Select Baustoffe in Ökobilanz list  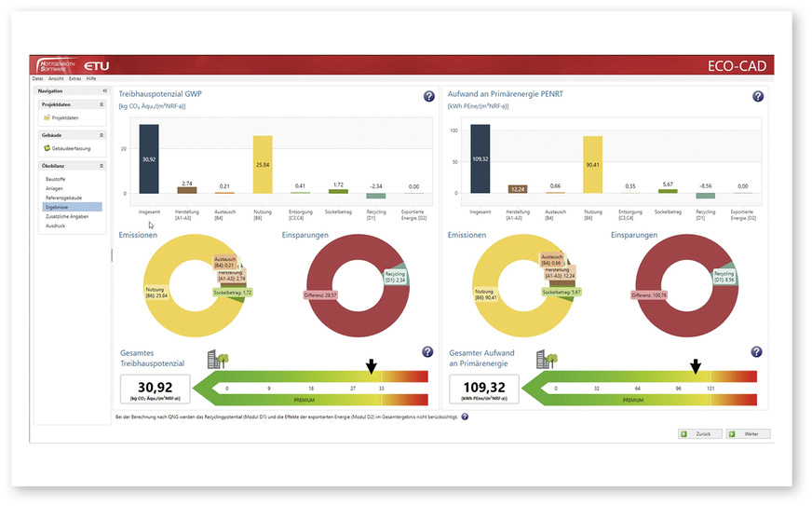[x=55, y=177]
